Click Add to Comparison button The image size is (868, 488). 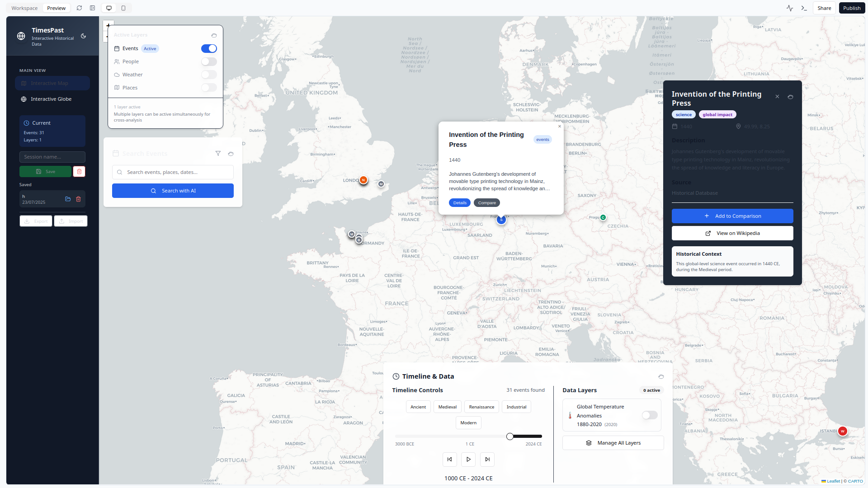pos(732,216)
